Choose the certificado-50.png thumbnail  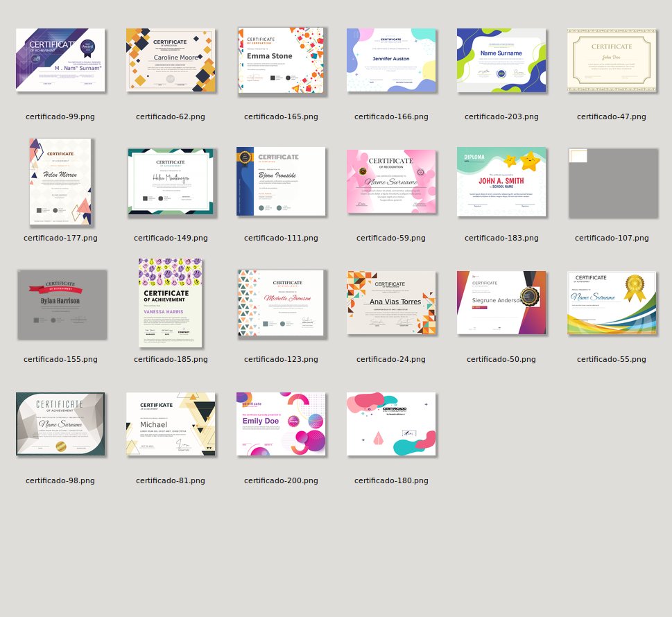(501, 303)
